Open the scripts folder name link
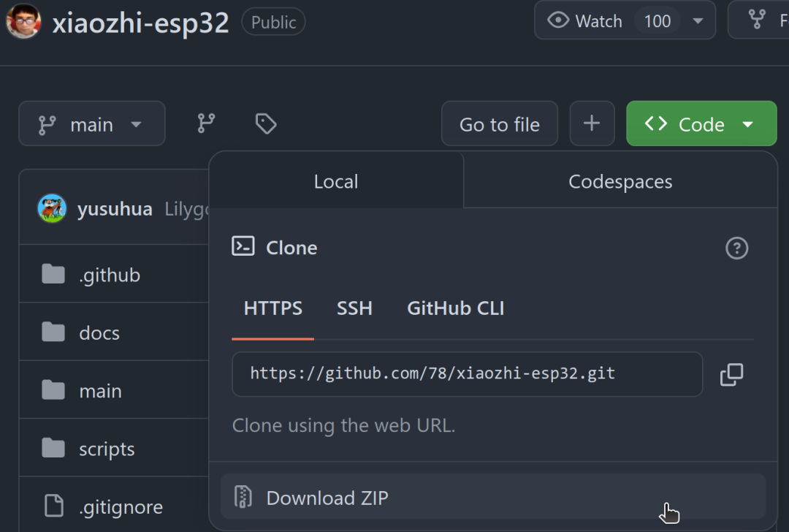The width and height of the screenshot is (789, 532). 107,449
